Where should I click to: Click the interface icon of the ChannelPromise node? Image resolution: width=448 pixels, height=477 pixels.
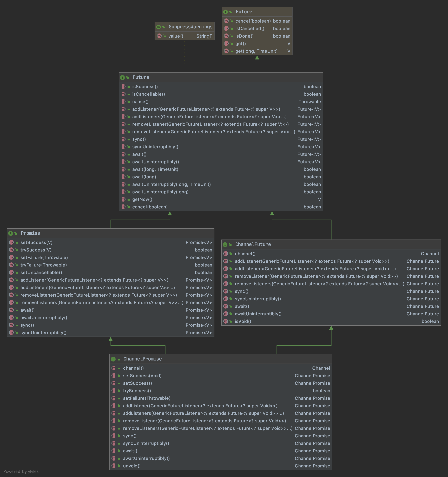coord(113,359)
